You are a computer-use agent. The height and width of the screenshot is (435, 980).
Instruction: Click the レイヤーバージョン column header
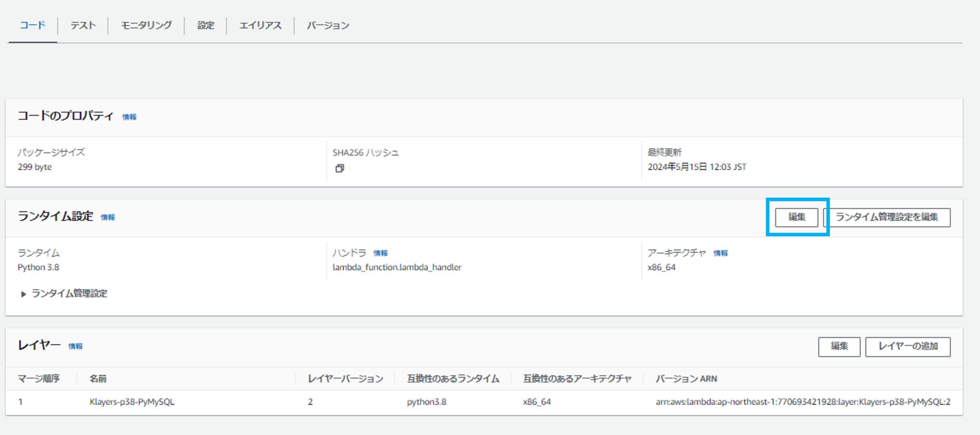tap(345, 379)
